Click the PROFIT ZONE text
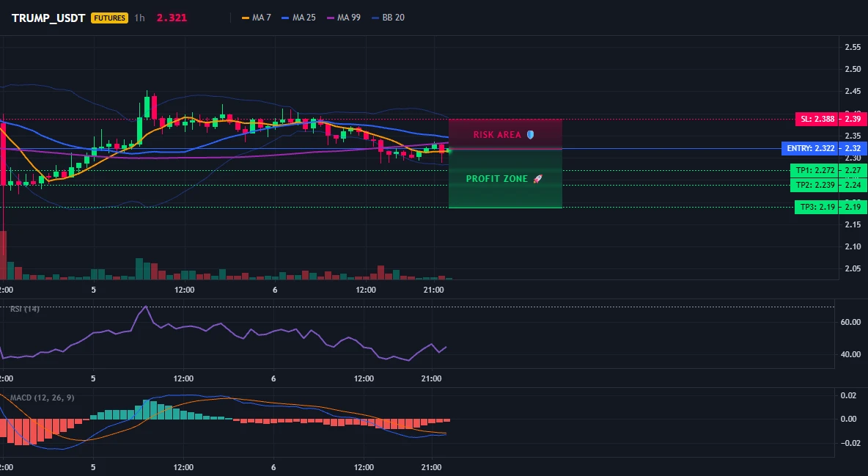The height and width of the screenshot is (476, 868). pos(496,179)
